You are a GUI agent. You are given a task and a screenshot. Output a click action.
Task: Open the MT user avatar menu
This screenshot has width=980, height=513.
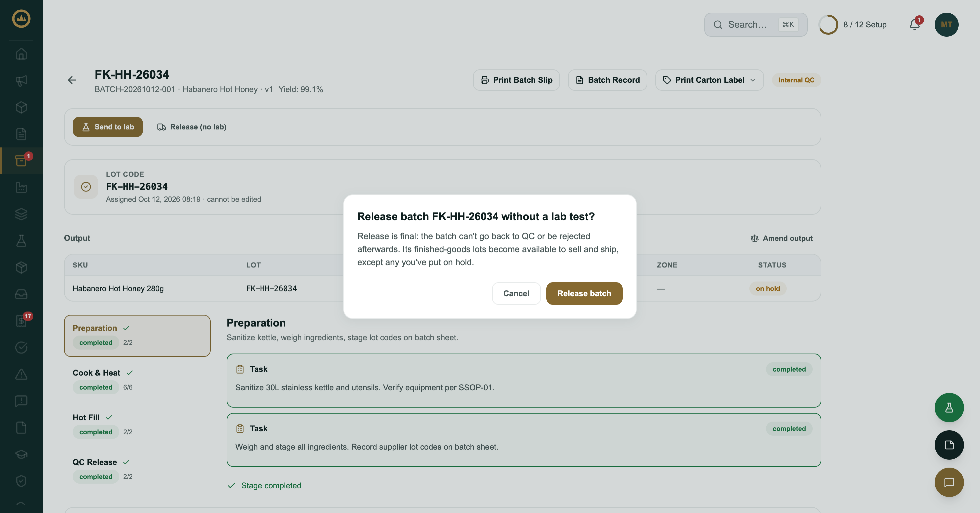(x=947, y=25)
